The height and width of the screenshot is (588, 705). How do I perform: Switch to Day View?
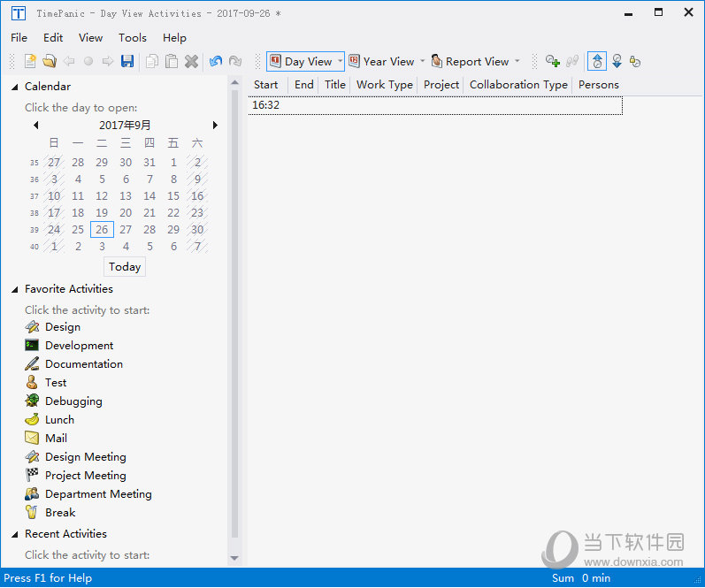point(301,62)
